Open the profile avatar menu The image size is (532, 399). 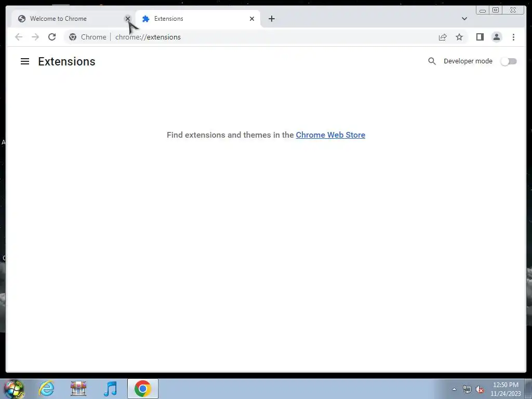tap(496, 37)
